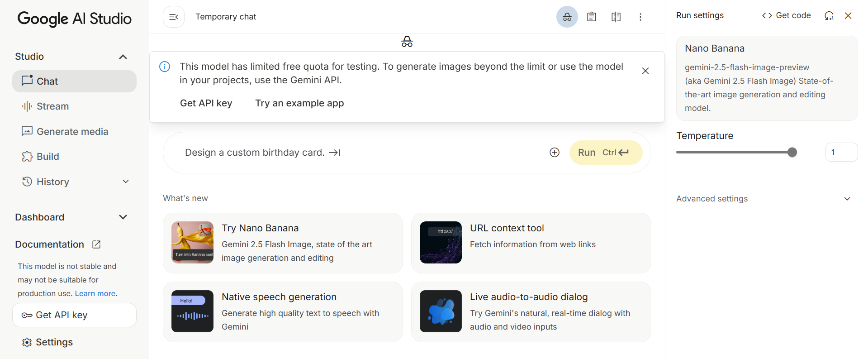This screenshot has height=359, width=868.
Task: Click the Get code button
Action: click(x=786, y=15)
